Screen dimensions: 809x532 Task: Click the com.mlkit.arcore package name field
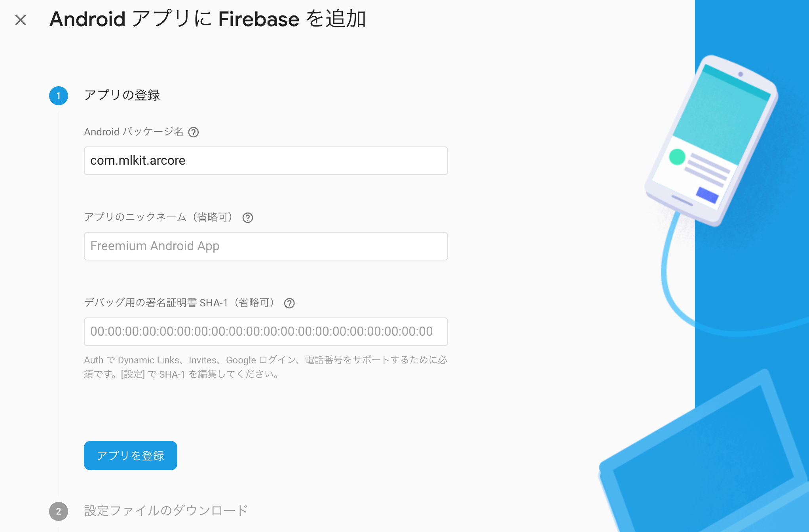(265, 161)
